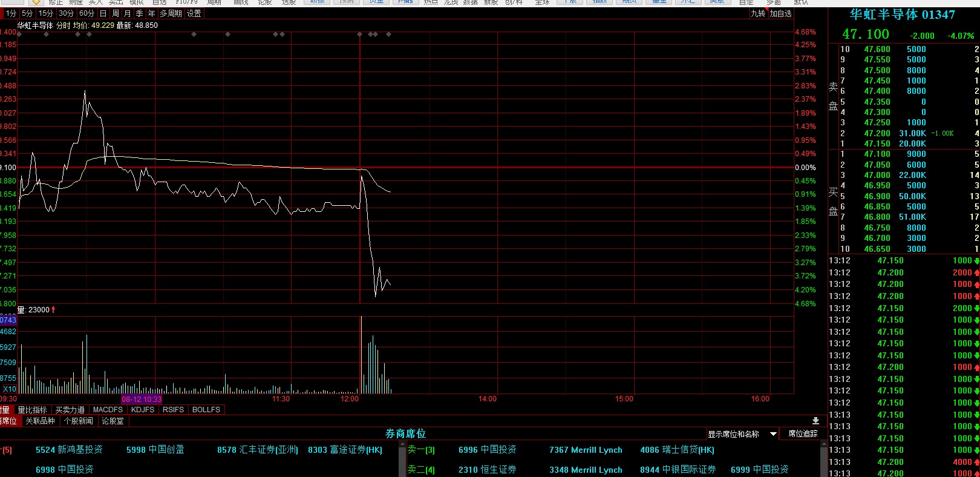Viewport: 980px width, 477px height.
Task: Click ask level 1 price 47.150
Action: click(x=877, y=143)
